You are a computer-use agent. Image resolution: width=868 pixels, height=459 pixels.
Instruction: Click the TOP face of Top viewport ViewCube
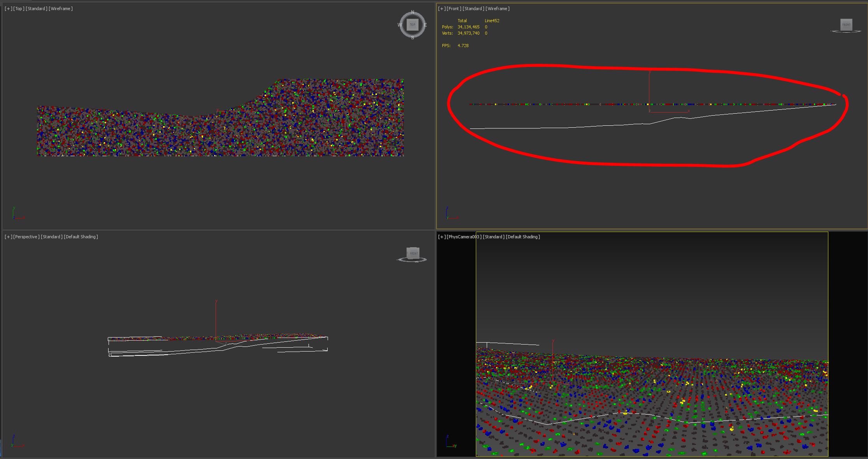(x=412, y=25)
